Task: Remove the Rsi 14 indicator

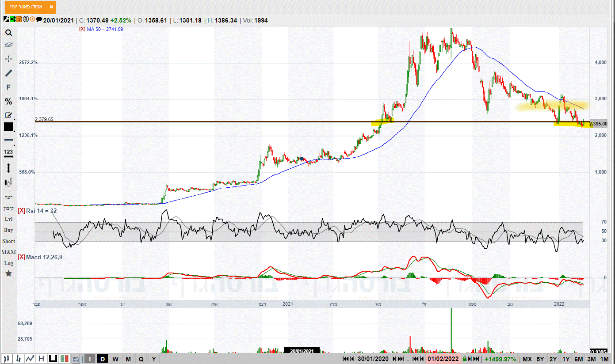Action: 21,211
